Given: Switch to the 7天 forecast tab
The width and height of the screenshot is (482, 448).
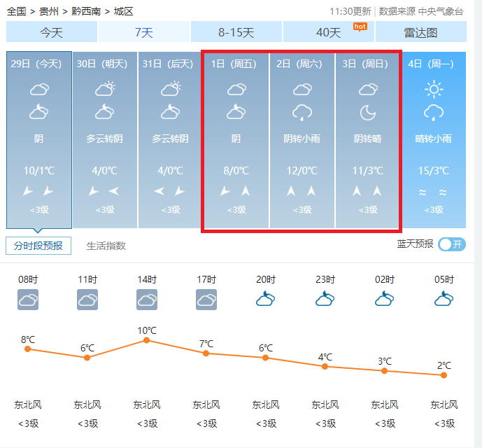Looking at the screenshot, I should click(x=144, y=31).
